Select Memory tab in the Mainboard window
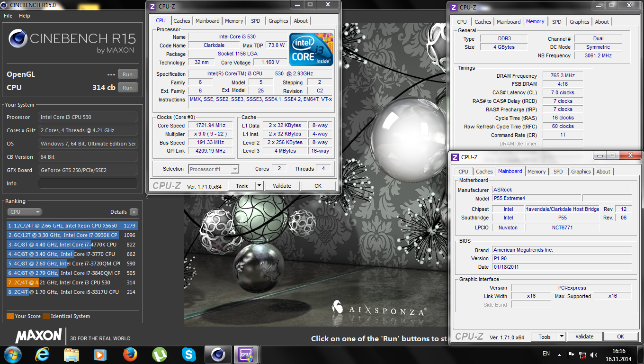This screenshot has width=644, height=364. click(x=537, y=172)
